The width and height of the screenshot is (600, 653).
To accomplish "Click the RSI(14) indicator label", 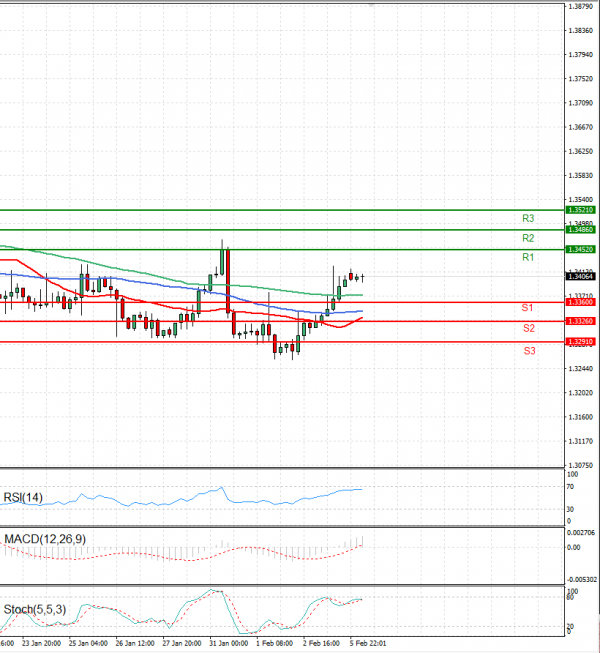I will 23,497.
